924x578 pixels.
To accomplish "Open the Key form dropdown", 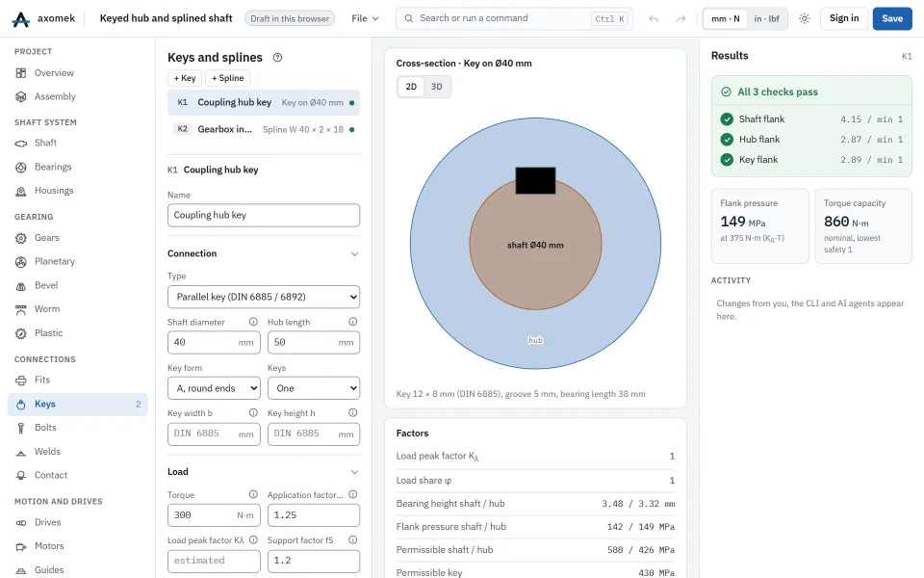I will click(x=214, y=388).
